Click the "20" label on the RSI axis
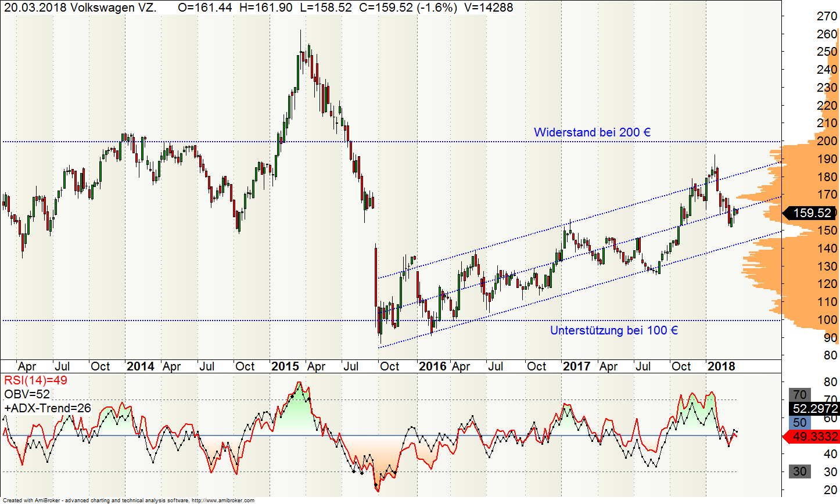840x504 pixels. coord(831,491)
